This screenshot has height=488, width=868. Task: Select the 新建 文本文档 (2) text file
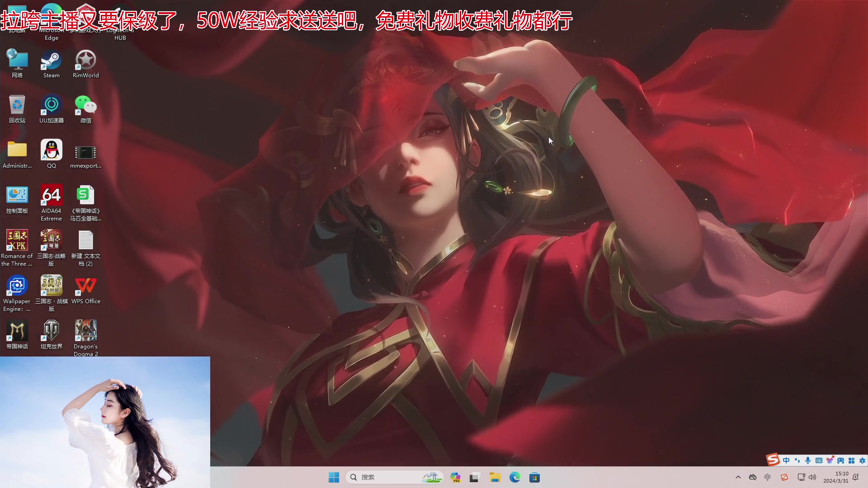(85, 249)
